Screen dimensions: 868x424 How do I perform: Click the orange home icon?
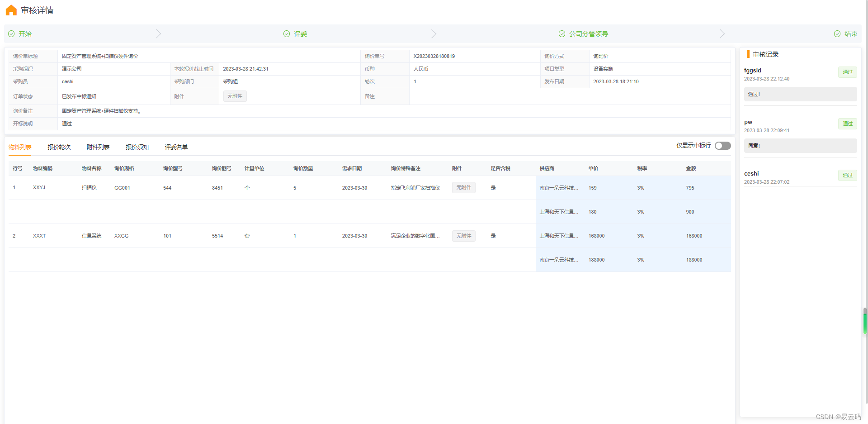(11, 10)
